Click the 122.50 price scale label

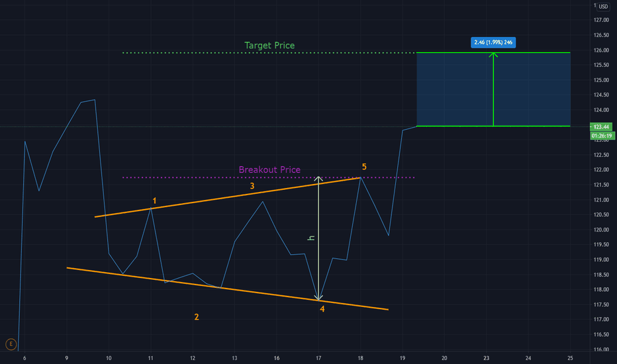pos(601,155)
